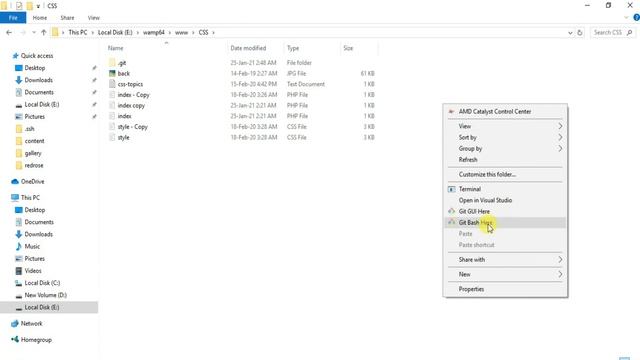Refresh the address bar location
The height and width of the screenshot is (360, 640).
580,32
